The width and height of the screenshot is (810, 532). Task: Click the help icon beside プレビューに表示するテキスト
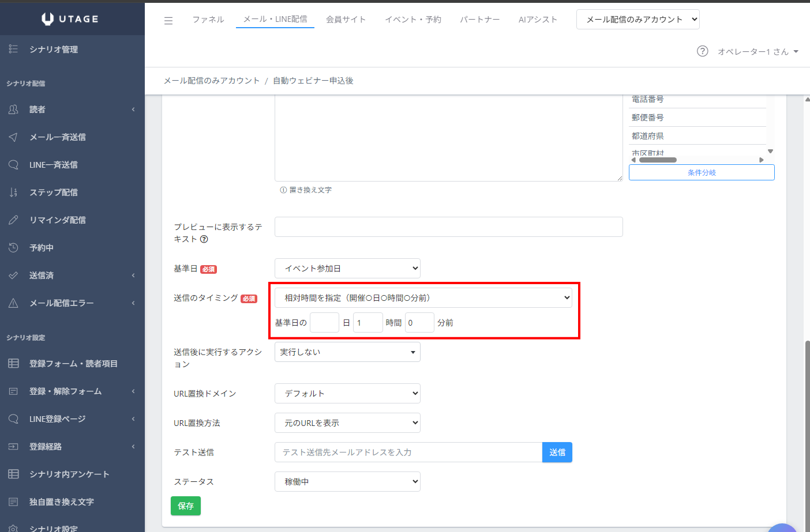coord(204,239)
